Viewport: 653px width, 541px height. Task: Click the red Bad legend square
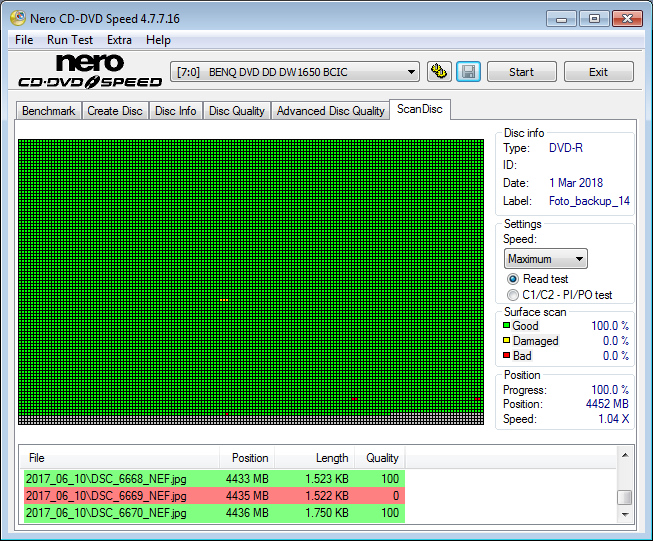coord(506,355)
